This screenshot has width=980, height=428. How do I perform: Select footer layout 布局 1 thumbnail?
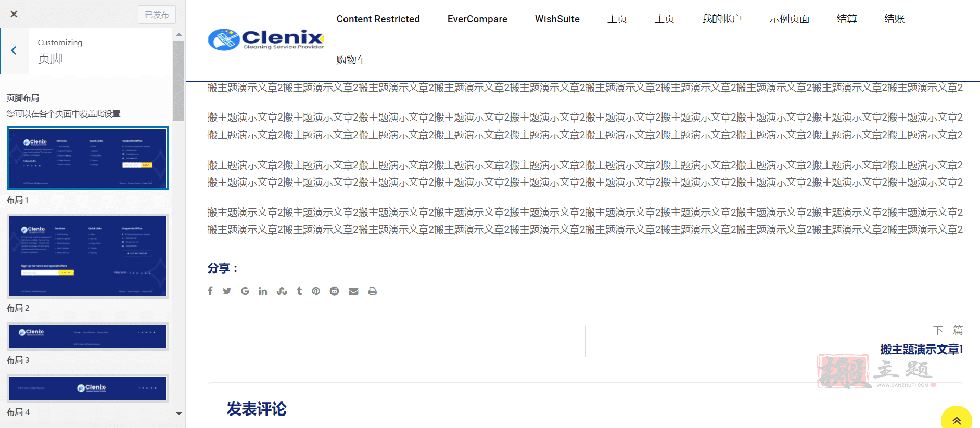click(87, 158)
